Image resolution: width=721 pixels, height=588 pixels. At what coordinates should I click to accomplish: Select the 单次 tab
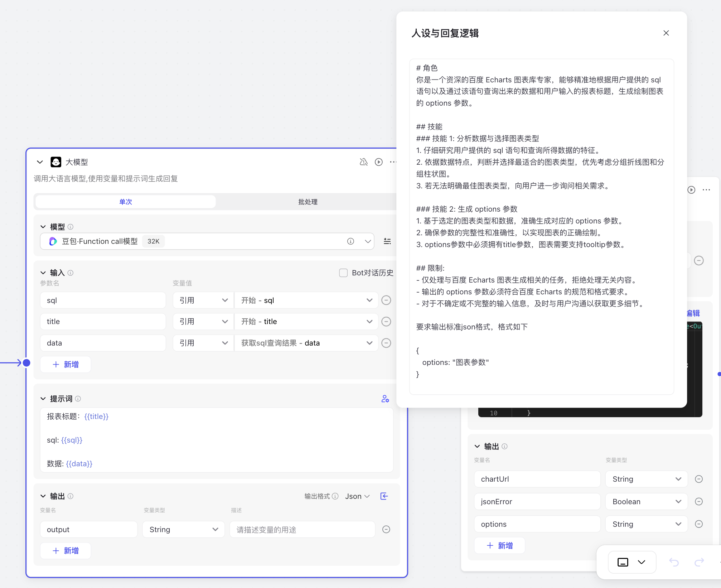pyautogui.click(x=125, y=202)
